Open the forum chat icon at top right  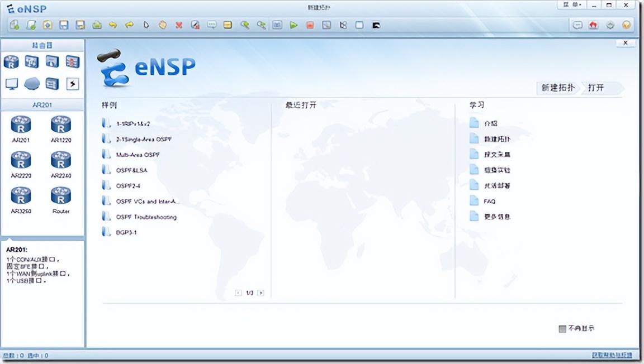577,25
